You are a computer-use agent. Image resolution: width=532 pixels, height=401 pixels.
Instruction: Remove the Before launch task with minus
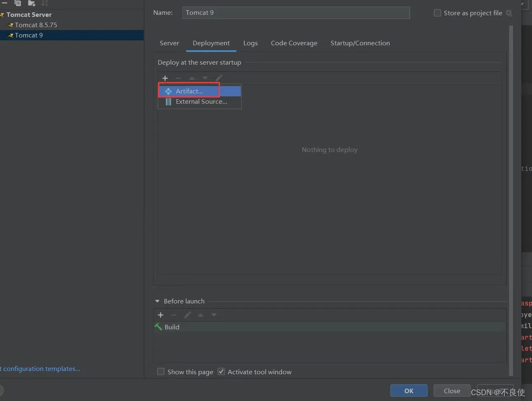click(174, 315)
